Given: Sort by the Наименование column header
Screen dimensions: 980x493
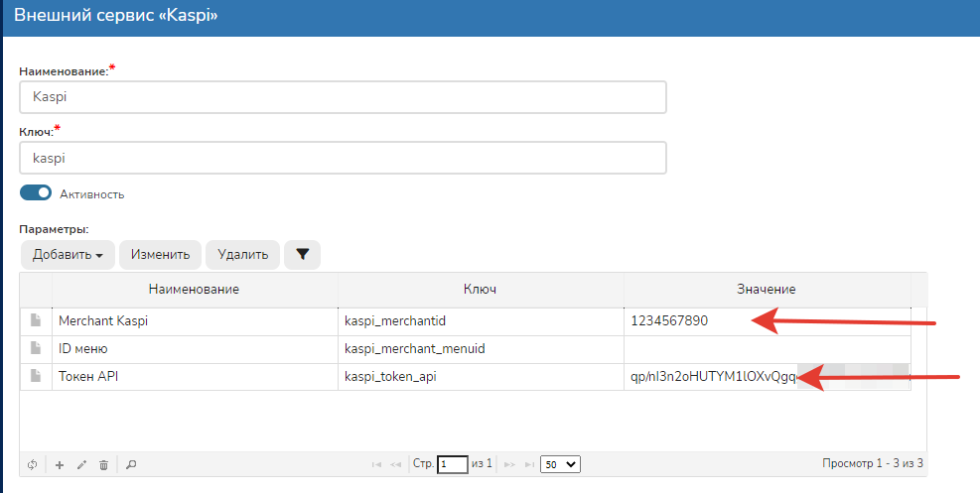Looking at the screenshot, I should [194, 289].
